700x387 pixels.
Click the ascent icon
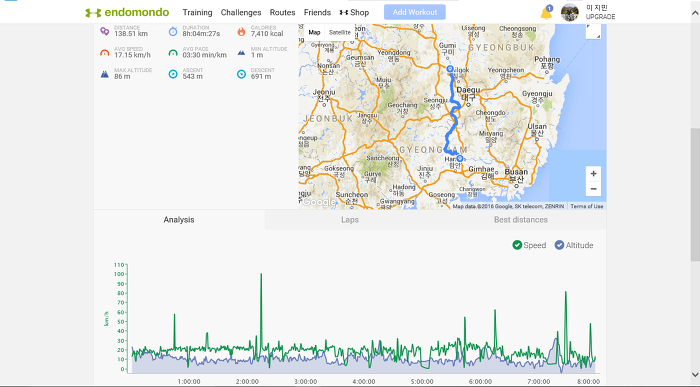[x=173, y=74]
